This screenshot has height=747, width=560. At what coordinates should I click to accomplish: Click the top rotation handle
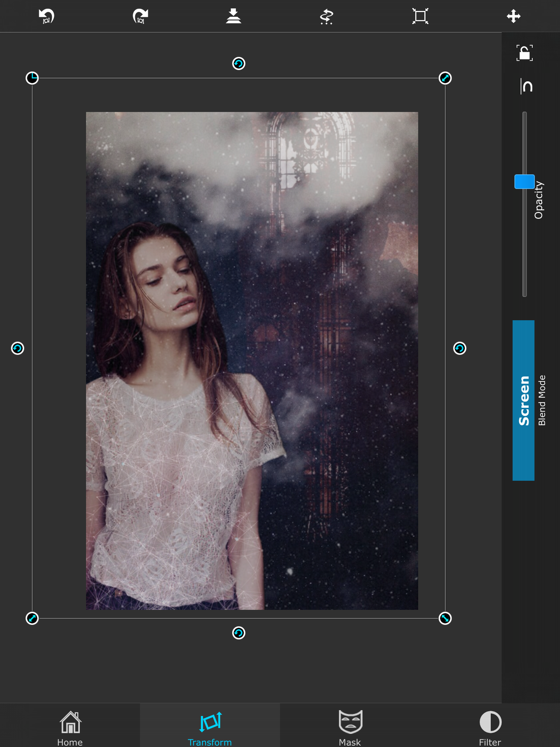point(239,63)
